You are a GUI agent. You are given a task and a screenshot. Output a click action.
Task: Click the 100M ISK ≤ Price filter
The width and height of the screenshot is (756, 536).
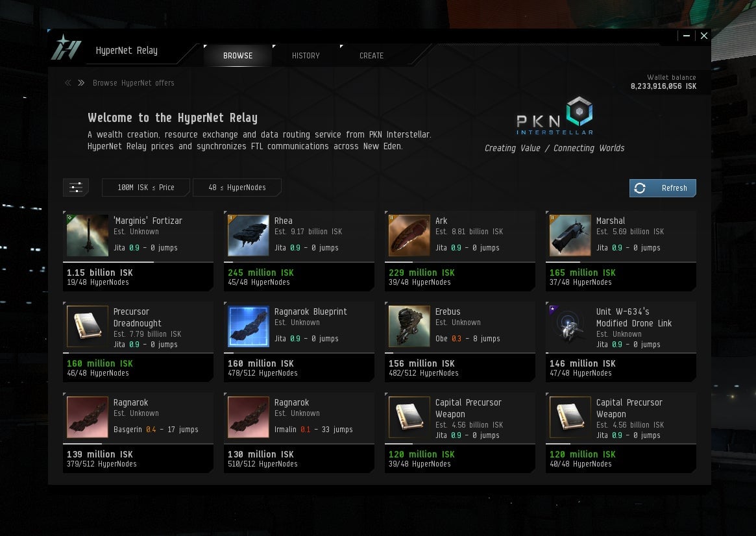coord(146,188)
